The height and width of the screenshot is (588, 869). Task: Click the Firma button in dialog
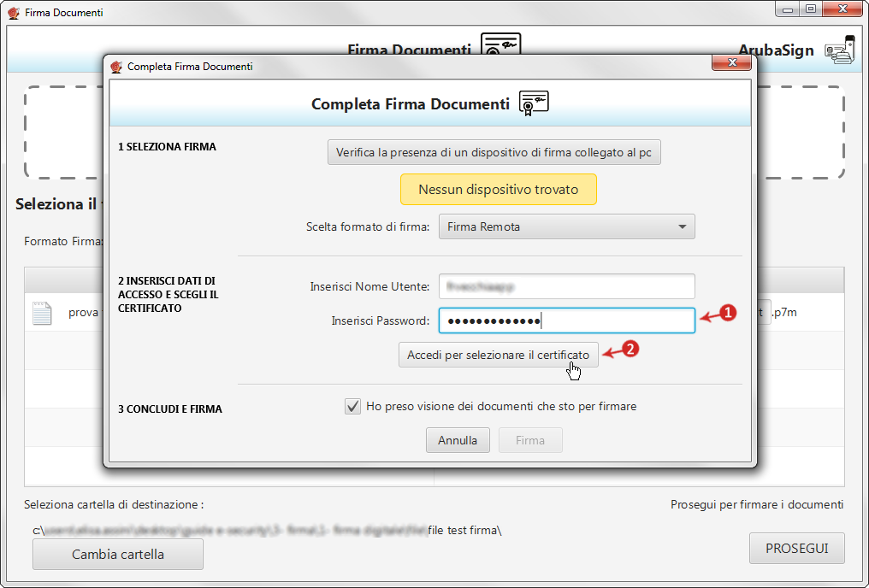(x=530, y=440)
